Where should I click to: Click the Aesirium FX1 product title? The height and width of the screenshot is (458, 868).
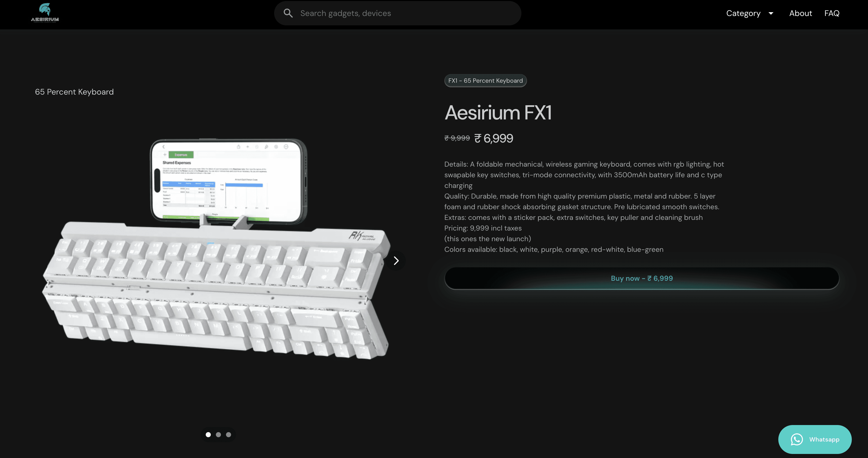coord(498,112)
